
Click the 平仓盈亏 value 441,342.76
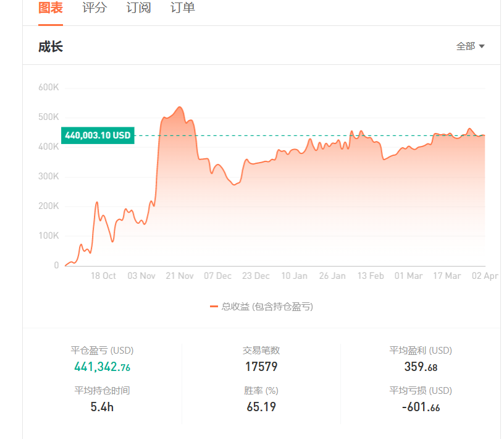coord(102,367)
